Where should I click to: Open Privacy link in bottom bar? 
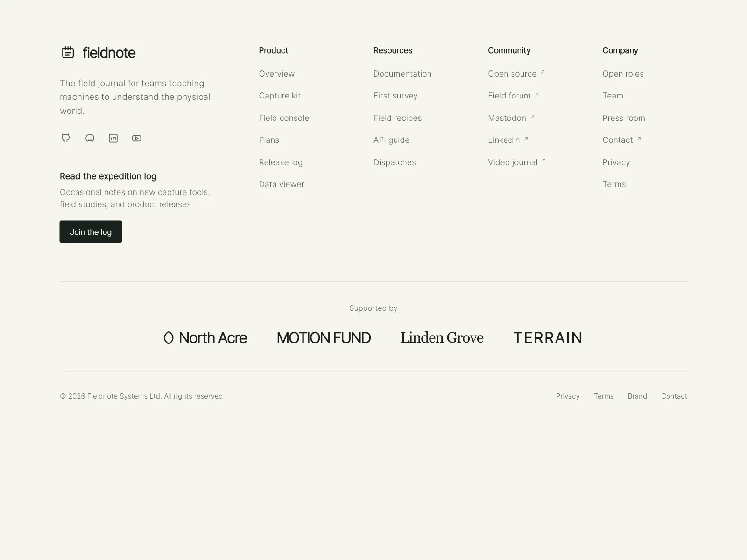click(568, 396)
